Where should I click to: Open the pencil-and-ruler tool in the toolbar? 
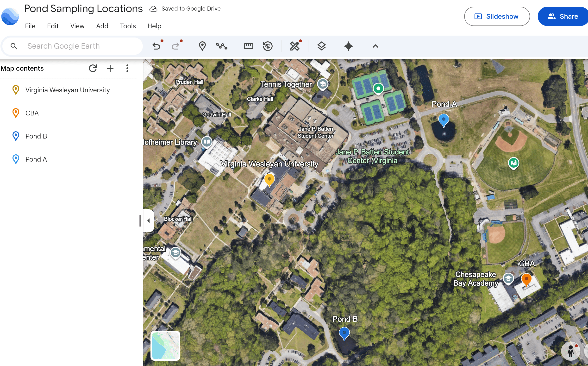point(294,46)
